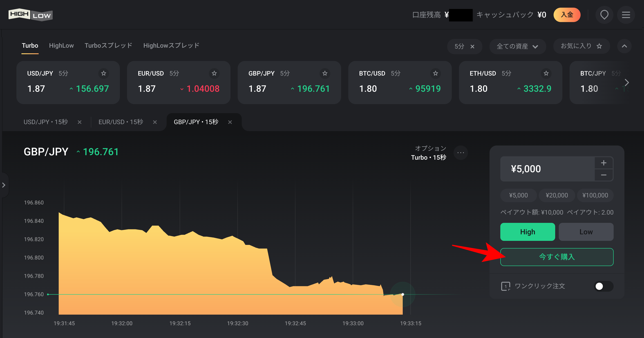Viewport: 644px width, 338px height.
Task: Increase the trade amount with plus
Action: tap(604, 163)
